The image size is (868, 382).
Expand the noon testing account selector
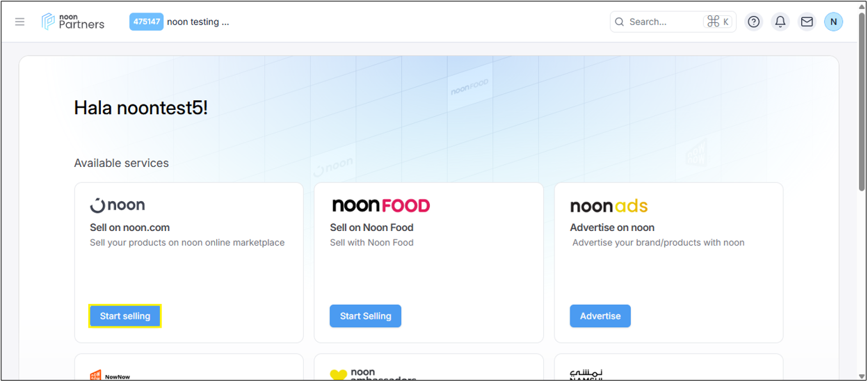coord(198,22)
